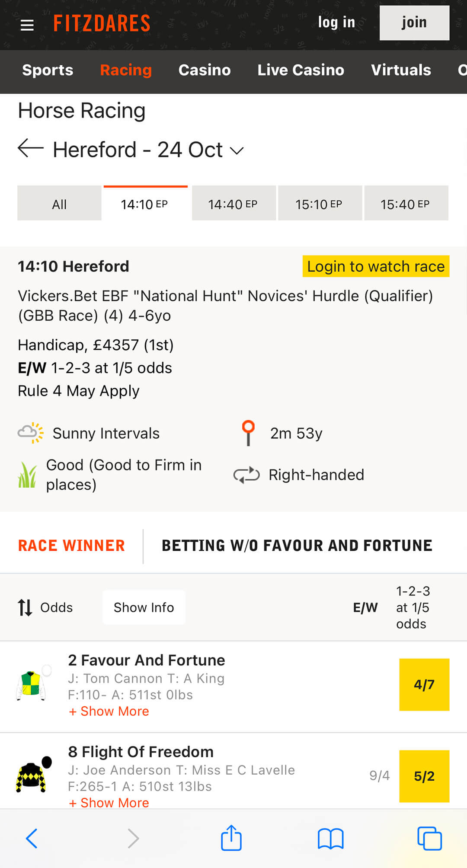Open Safari tabs overview icon
This screenshot has width=467, height=868.
[x=429, y=838]
